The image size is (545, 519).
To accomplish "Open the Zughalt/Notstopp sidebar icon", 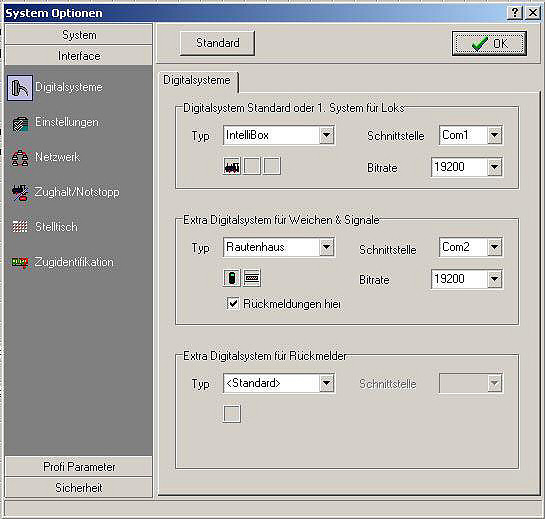I will click(x=20, y=193).
